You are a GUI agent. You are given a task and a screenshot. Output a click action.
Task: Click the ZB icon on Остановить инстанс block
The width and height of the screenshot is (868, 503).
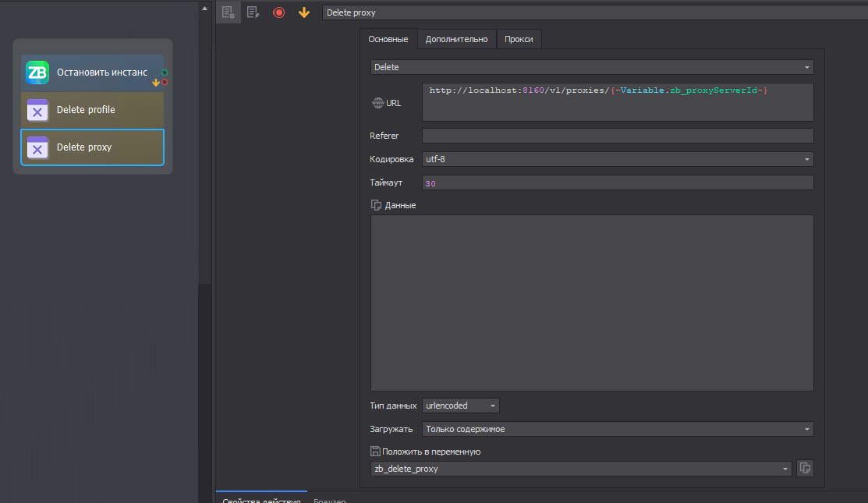(37, 73)
